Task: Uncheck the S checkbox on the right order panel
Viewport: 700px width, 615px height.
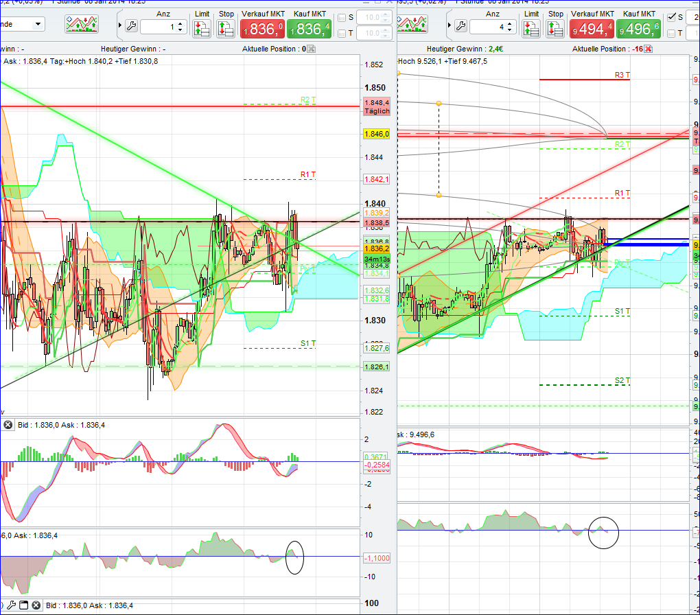Action: [671, 17]
